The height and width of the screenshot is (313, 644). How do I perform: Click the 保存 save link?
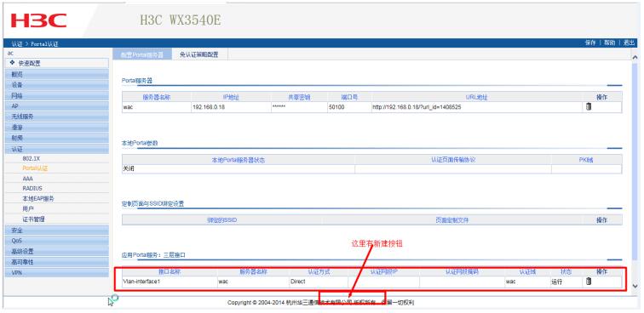pyautogui.click(x=590, y=43)
